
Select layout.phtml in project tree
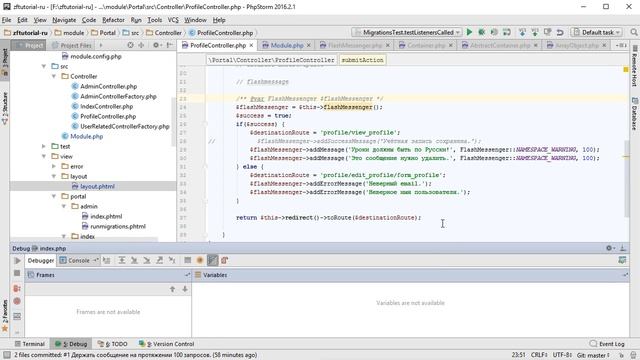pyautogui.click(x=97, y=186)
